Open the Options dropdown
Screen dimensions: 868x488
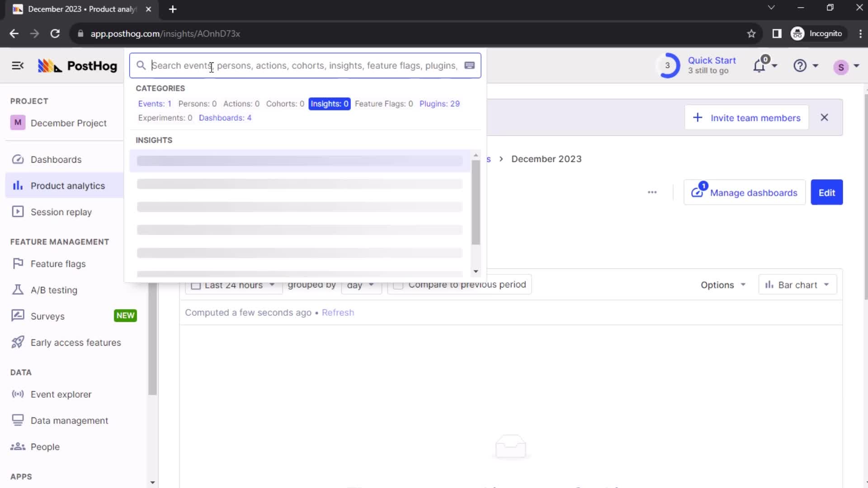[722, 285]
